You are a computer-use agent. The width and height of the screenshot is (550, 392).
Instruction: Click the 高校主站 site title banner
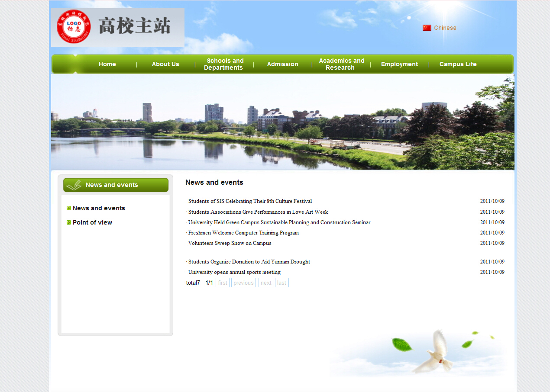pos(118,27)
